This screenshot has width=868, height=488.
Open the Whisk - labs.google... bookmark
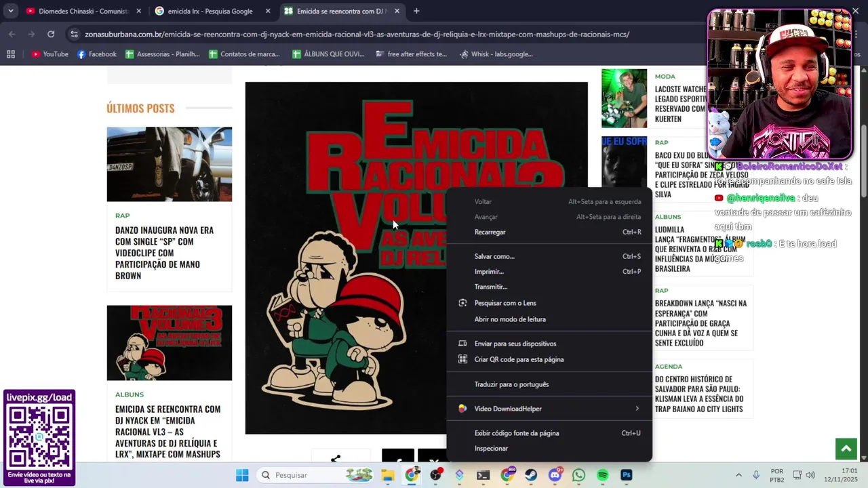[x=496, y=54]
